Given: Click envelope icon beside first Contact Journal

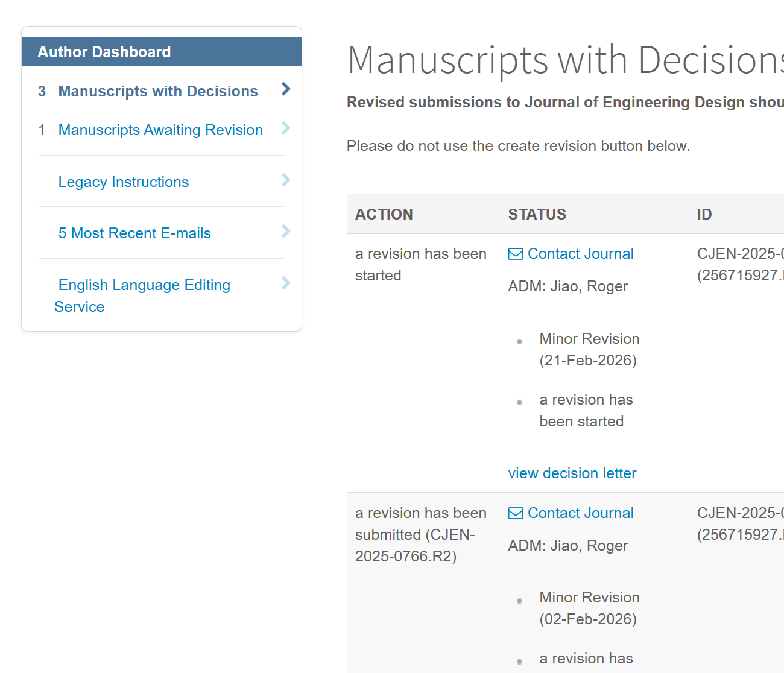Looking at the screenshot, I should (516, 254).
